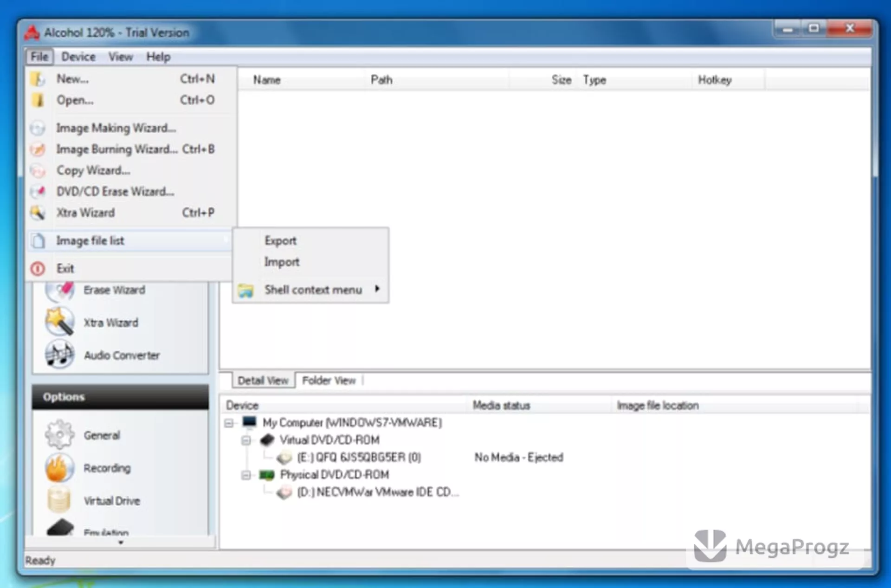The image size is (891, 588).
Task: Click the Image Making Wizard disc icon
Action: [38, 128]
